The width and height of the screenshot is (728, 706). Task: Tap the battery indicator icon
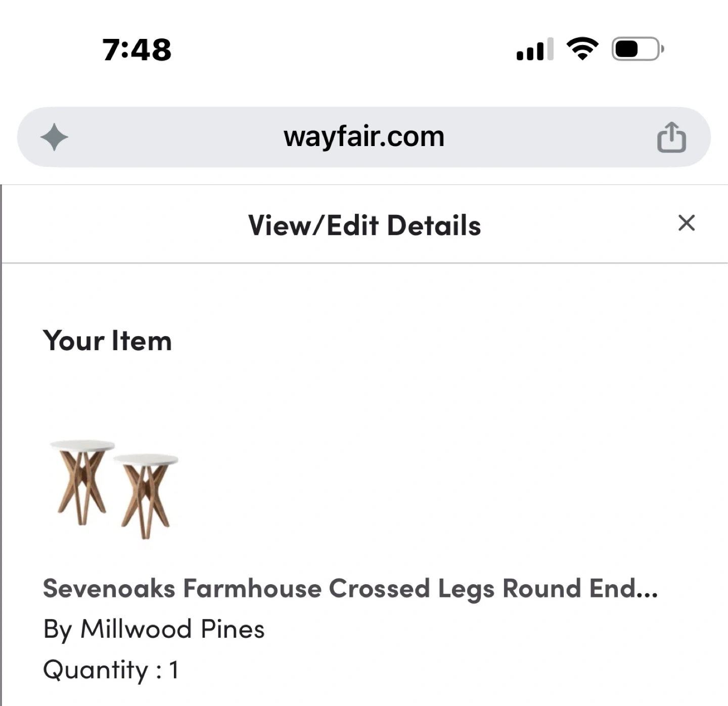637,50
